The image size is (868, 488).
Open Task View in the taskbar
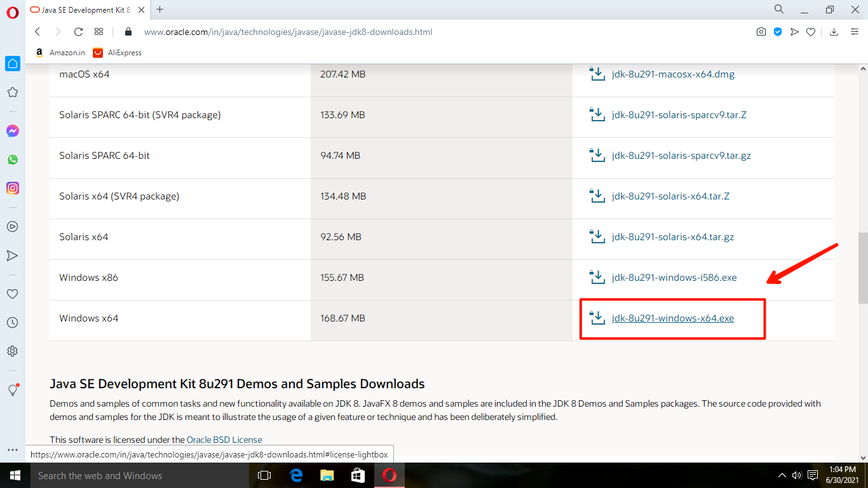coord(264,475)
